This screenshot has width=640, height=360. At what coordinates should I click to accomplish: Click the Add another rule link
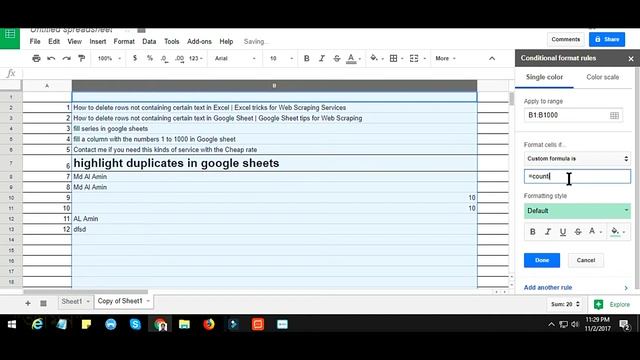(548, 288)
